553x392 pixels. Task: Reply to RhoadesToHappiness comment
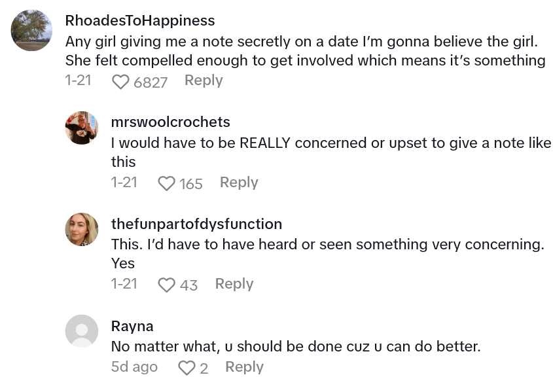pyautogui.click(x=204, y=80)
